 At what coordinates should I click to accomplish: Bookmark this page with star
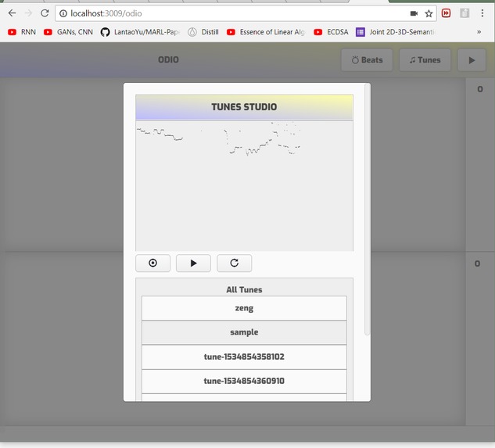coord(429,13)
